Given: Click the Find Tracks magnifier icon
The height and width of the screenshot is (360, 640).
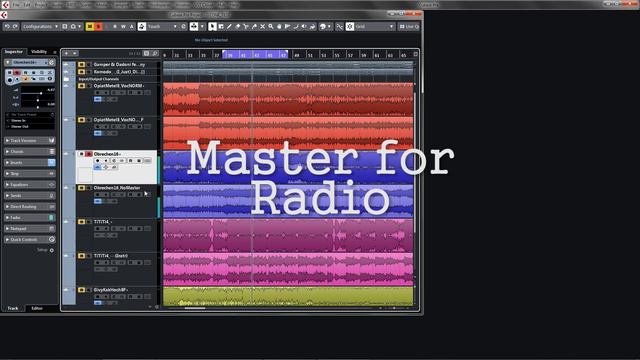Looking at the screenshot, I should pos(155,53).
